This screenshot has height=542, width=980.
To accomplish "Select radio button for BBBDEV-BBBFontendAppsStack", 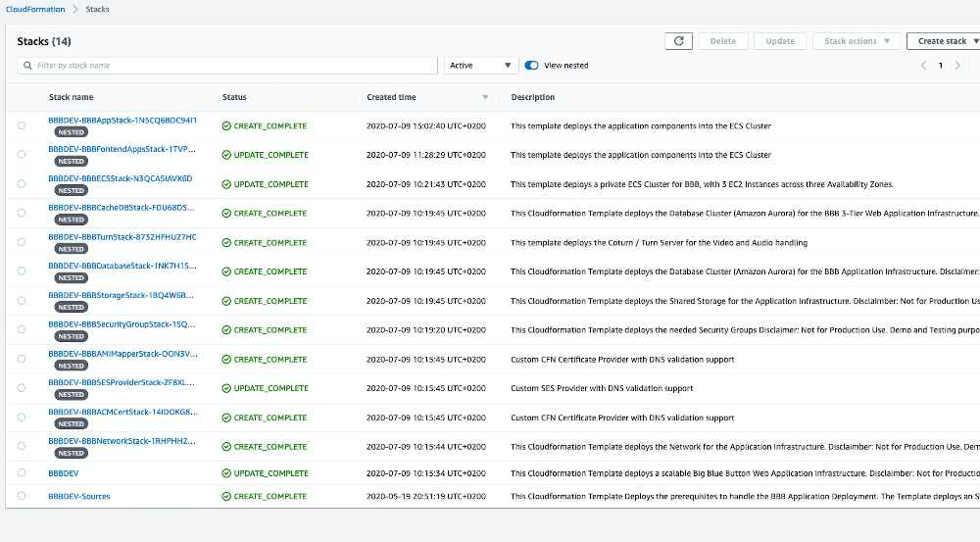I will 22,155.
